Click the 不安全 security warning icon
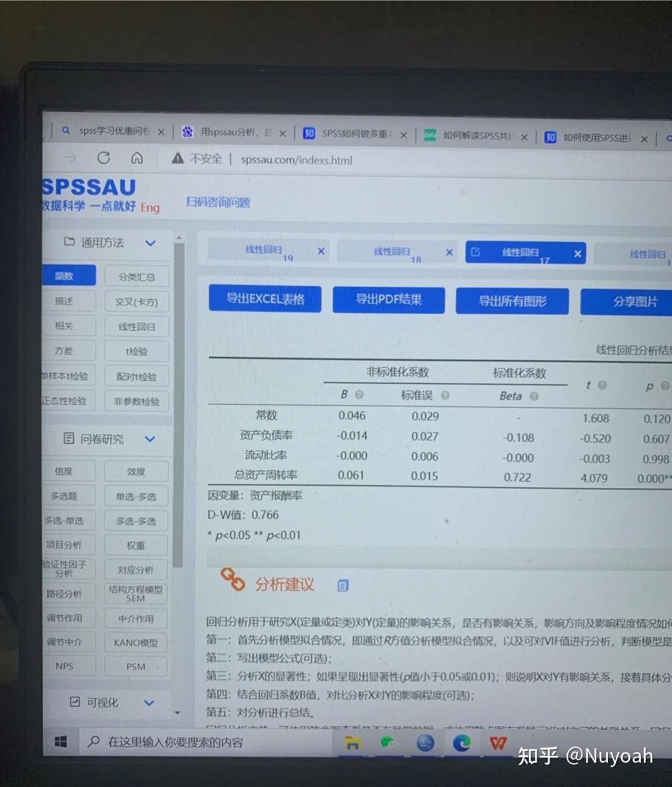The image size is (672, 787). 177,159
